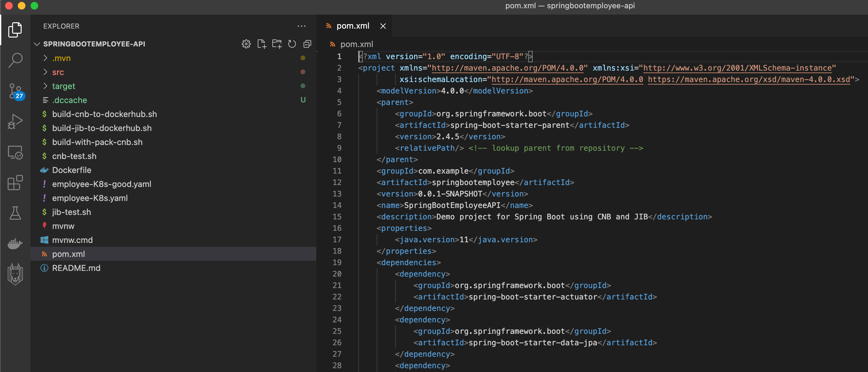
Task: Click the macOS yellow minimize button
Action: click(22, 6)
